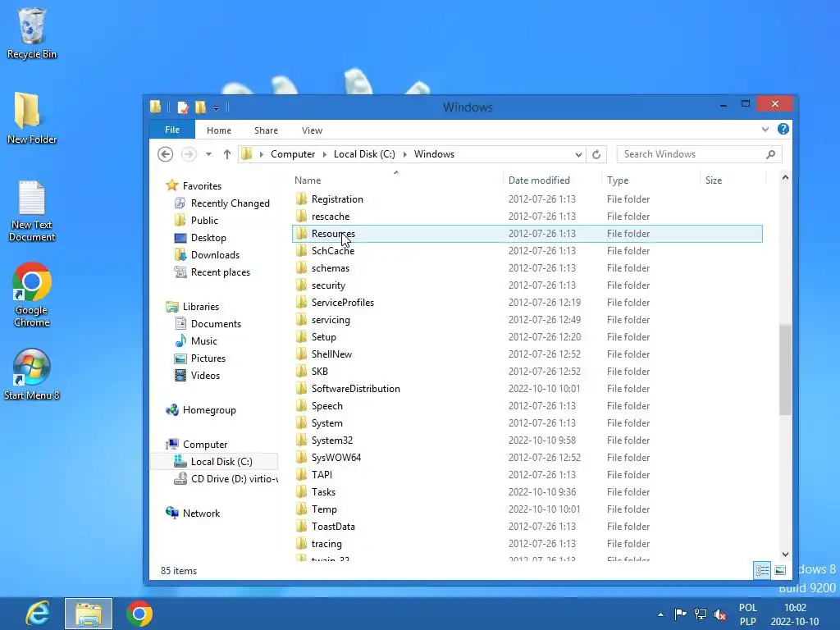Open the Start Menu 8 desktop shortcut
The image size is (840, 630).
[32, 374]
